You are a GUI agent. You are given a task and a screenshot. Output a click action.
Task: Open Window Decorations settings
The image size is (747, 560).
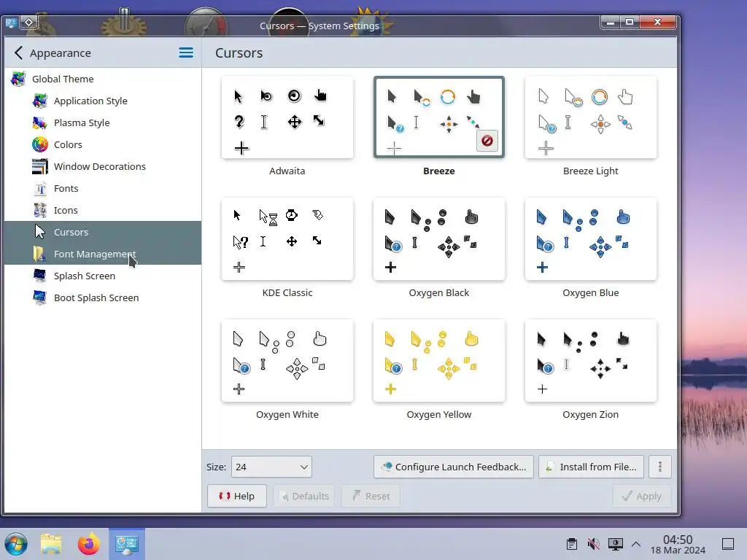(x=103, y=167)
